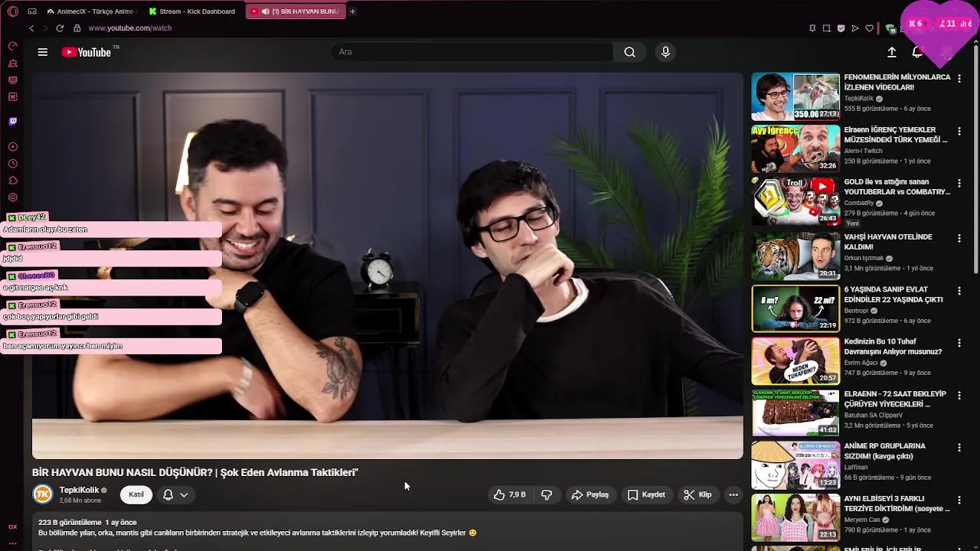
Task: Like the video showing 7,9 B
Action: (x=510, y=495)
